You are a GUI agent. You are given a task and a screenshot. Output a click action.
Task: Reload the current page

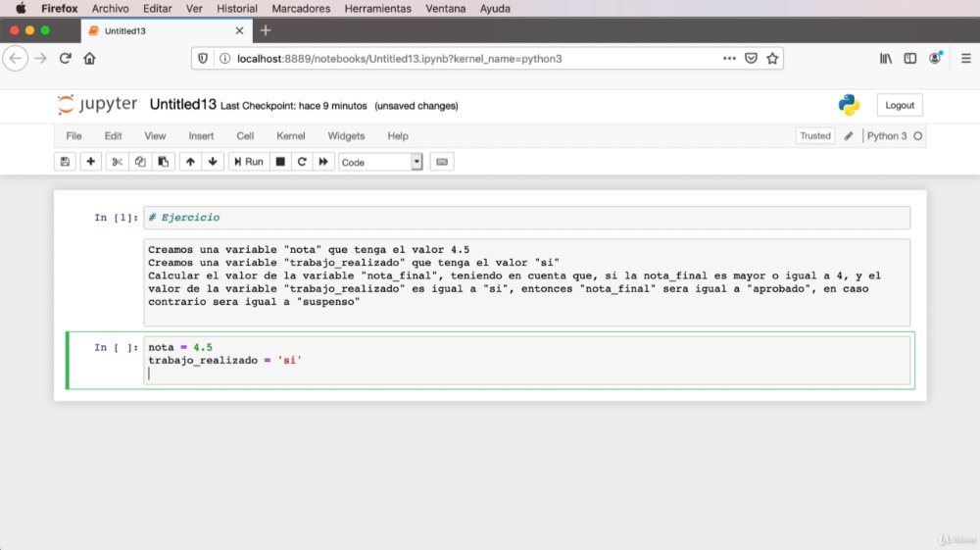65,59
